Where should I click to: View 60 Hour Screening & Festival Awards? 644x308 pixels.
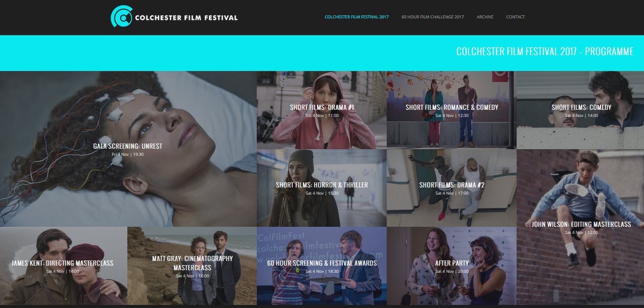point(322,266)
